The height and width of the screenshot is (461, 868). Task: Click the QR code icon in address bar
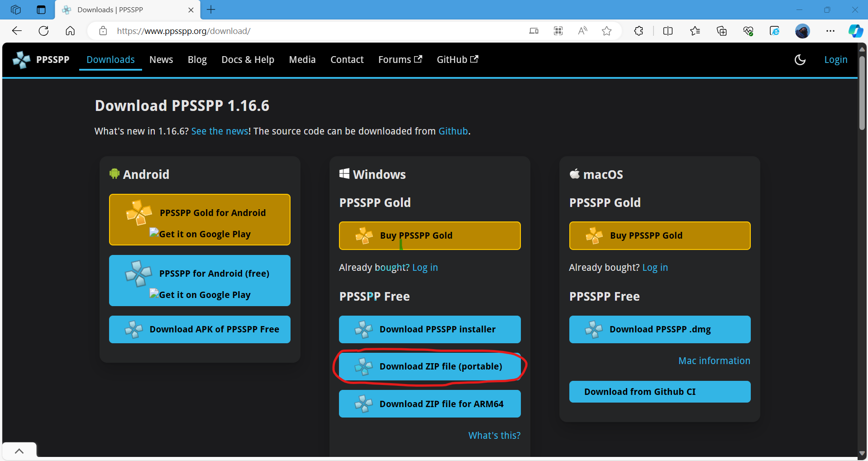point(558,31)
